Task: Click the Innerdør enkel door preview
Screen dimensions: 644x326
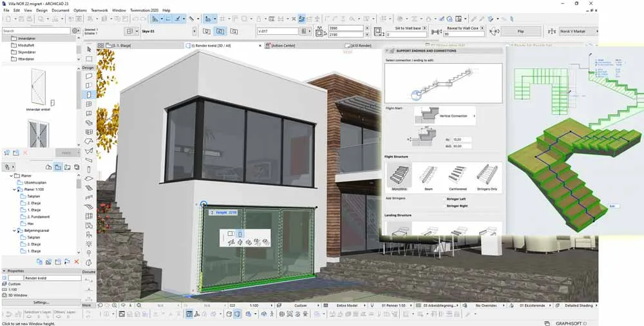Action: coord(38,87)
